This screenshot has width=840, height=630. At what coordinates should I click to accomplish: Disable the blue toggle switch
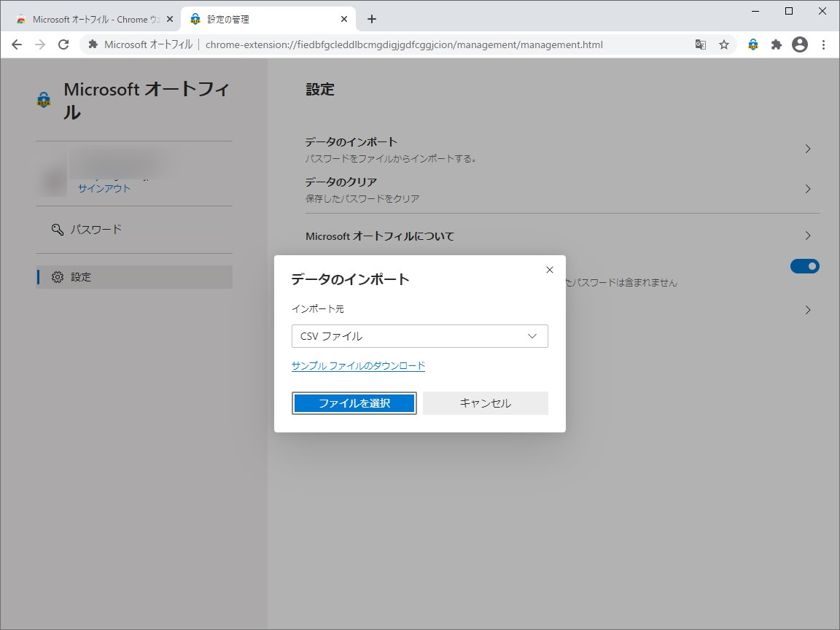(x=804, y=266)
